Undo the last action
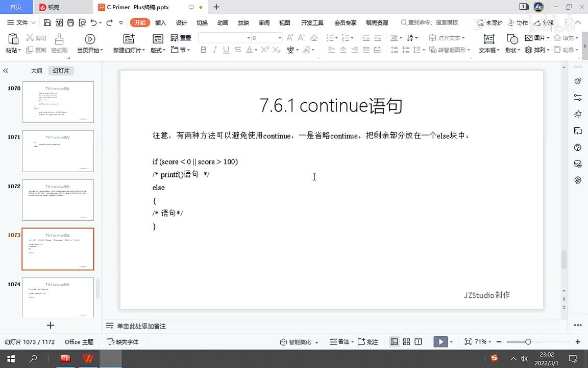The width and height of the screenshot is (588, 368). click(x=93, y=22)
